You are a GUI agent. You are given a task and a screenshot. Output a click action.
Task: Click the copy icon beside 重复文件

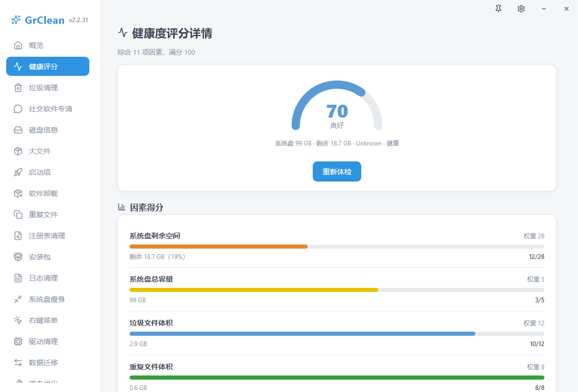pos(18,215)
